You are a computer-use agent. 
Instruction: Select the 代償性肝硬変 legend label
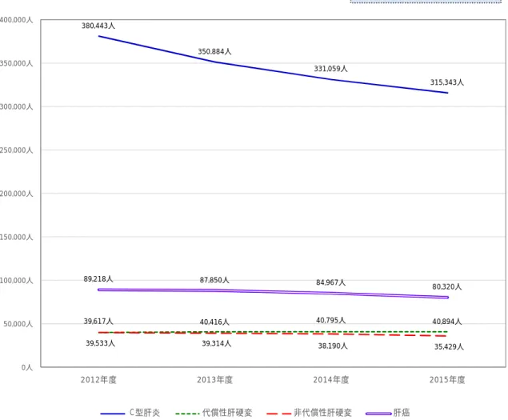(227, 413)
